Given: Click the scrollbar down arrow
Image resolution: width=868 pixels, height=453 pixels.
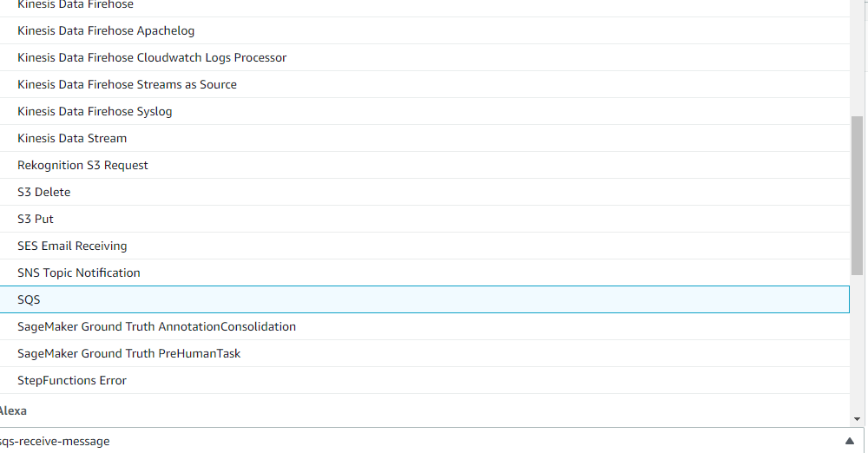Looking at the screenshot, I should [857, 419].
